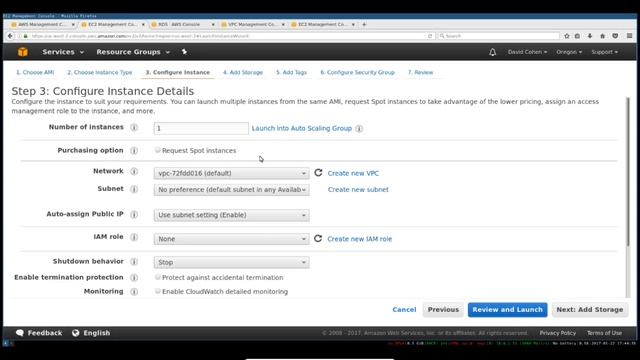Enable Request Spot instances checkbox
This screenshot has width=640, height=360.
(x=158, y=150)
